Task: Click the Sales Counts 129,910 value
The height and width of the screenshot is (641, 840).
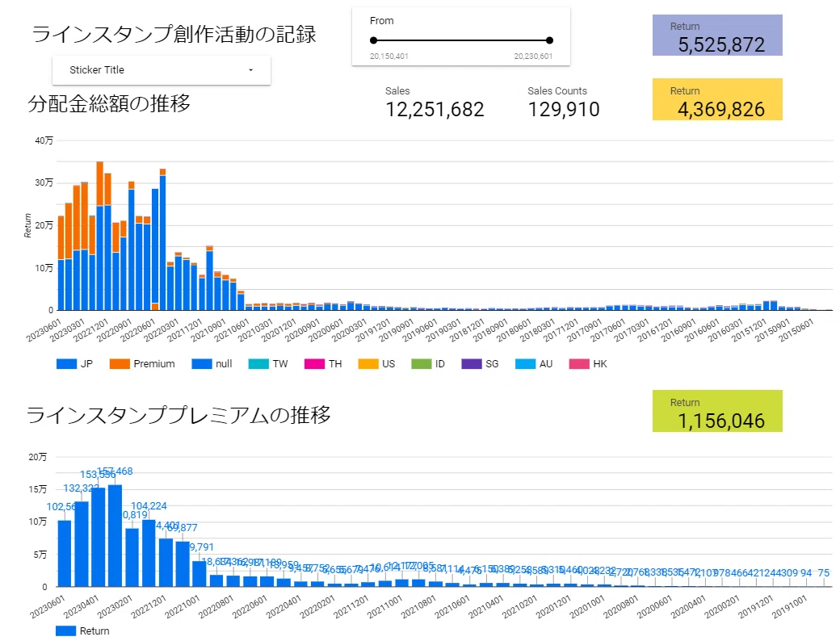Action: [564, 110]
